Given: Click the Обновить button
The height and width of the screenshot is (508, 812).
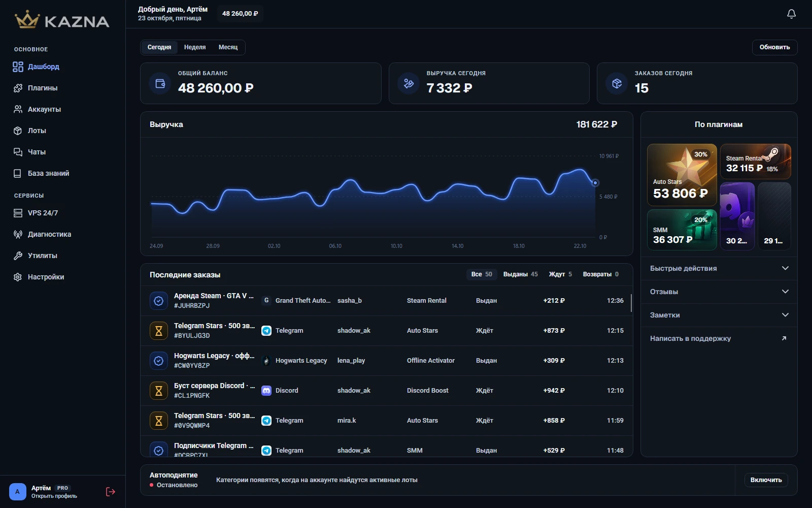Looking at the screenshot, I should click(774, 47).
